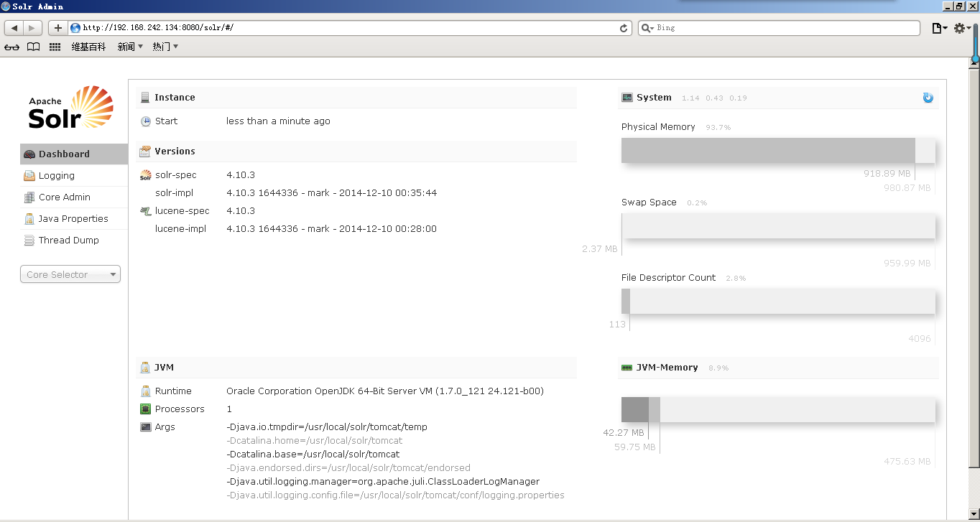Click the 980.87 MB total memory value
This screenshot has width=980, height=522.
(907, 188)
